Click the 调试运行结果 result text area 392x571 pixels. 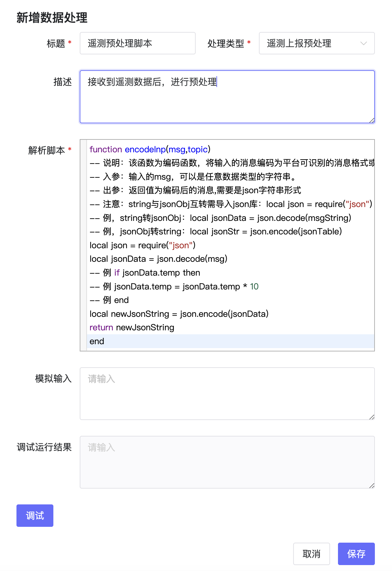click(x=227, y=462)
